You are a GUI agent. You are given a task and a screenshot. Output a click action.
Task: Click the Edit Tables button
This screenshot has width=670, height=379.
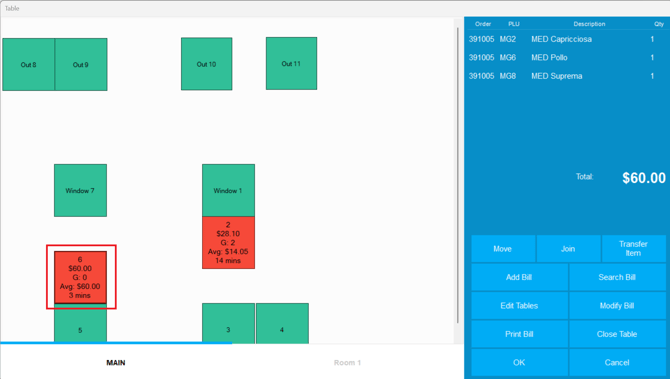[519, 306]
